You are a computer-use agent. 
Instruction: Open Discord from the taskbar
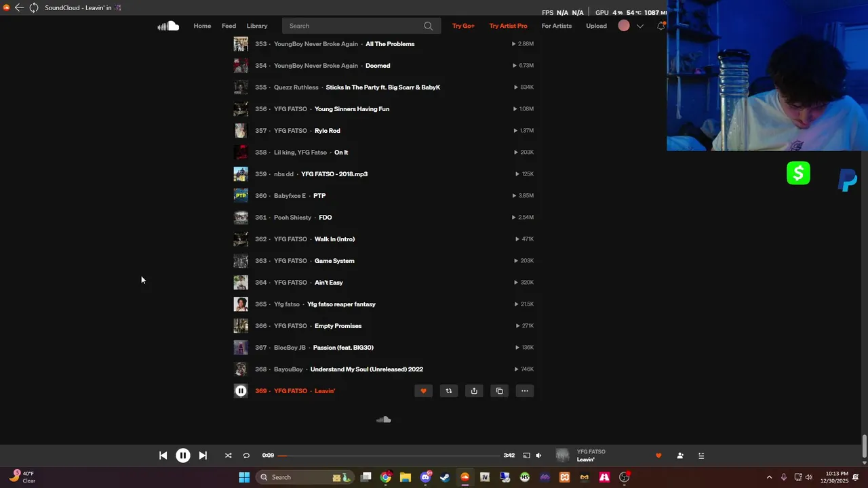tap(425, 477)
